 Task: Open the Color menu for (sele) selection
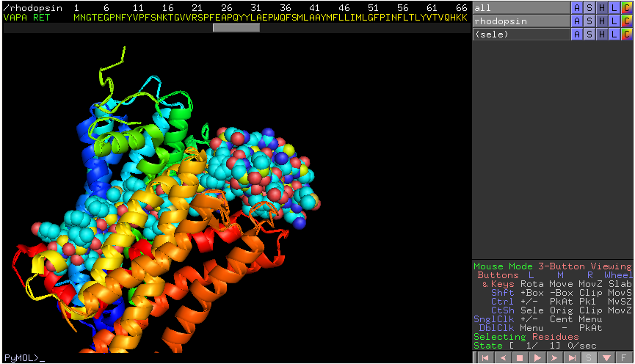[626, 34]
